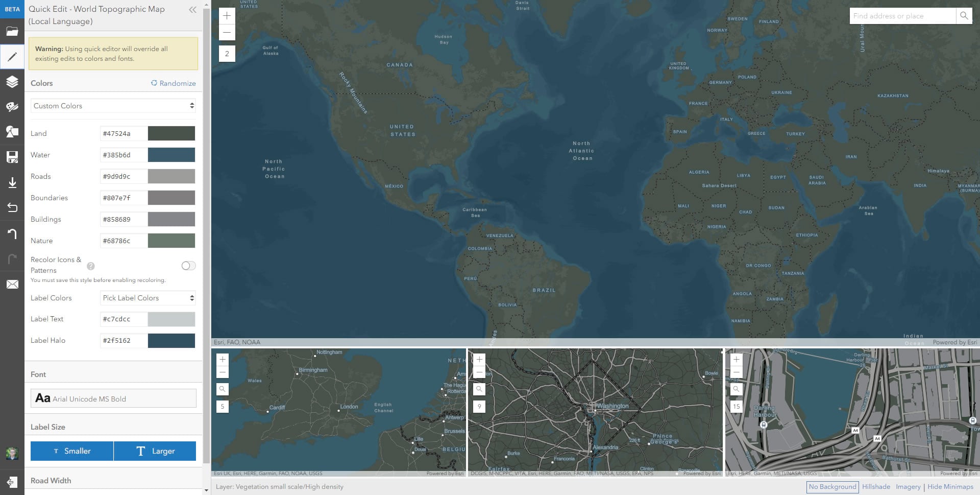The height and width of the screenshot is (495, 980).
Task: Open the icons and patterns shapes tool
Action: pyautogui.click(x=12, y=132)
